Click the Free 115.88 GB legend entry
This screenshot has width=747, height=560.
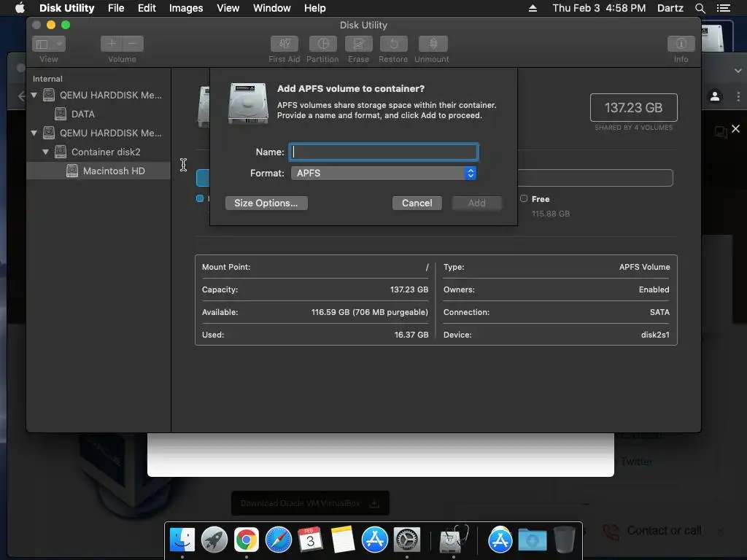[546, 206]
